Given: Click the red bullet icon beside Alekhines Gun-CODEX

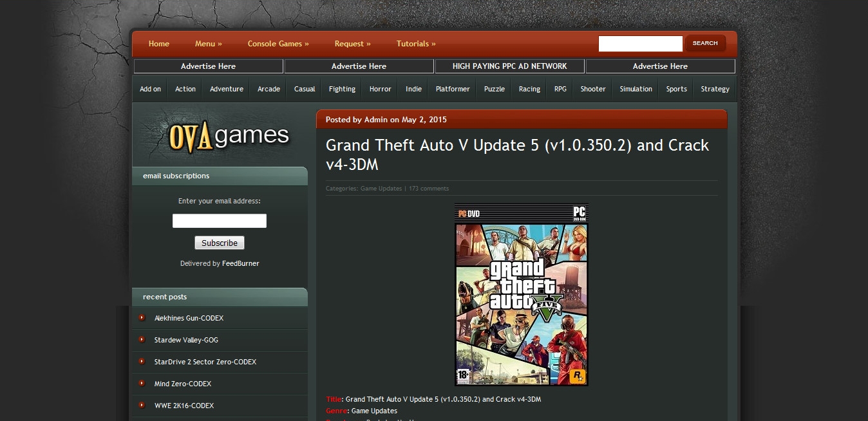Looking at the screenshot, I should click(142, 317).
